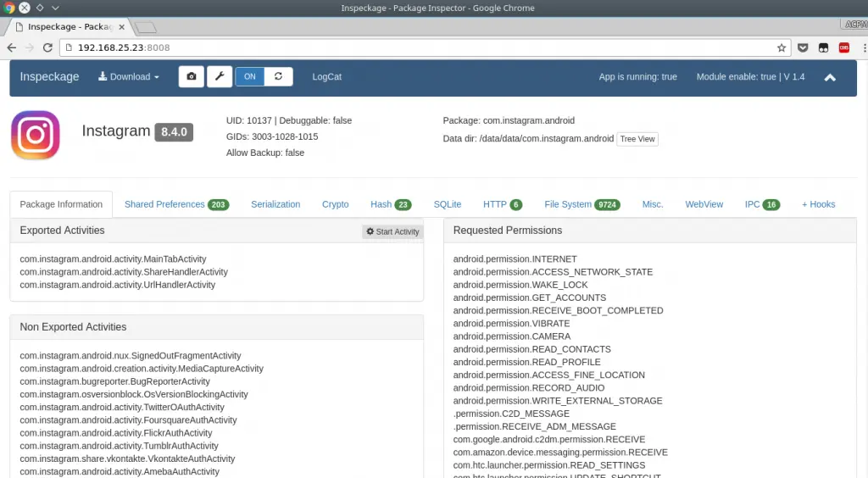Viewport: 868px width, 478px height.
Task: Select the Package Information tab
Action: (x=61, y=204)
